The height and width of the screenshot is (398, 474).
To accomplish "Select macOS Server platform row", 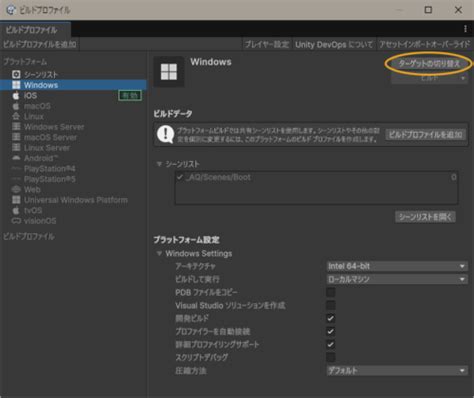I will tap(73, 137).
